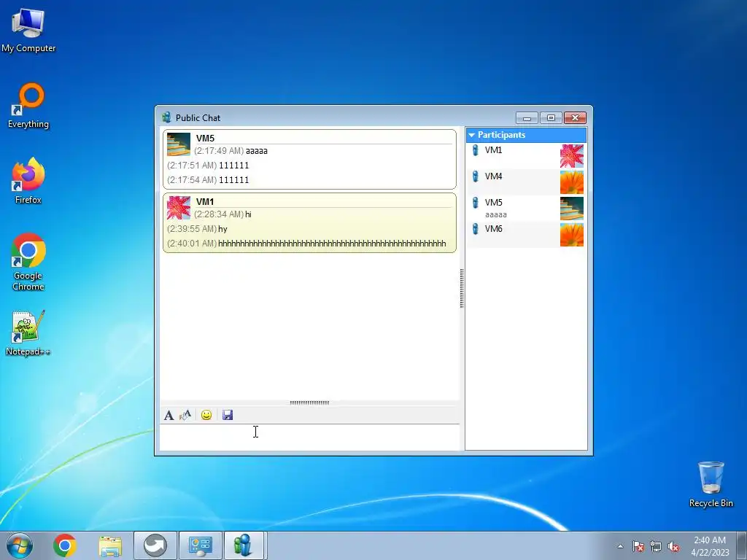Close the Public Chat window
The image size is (747, 560).
click(x=575, y=117)
